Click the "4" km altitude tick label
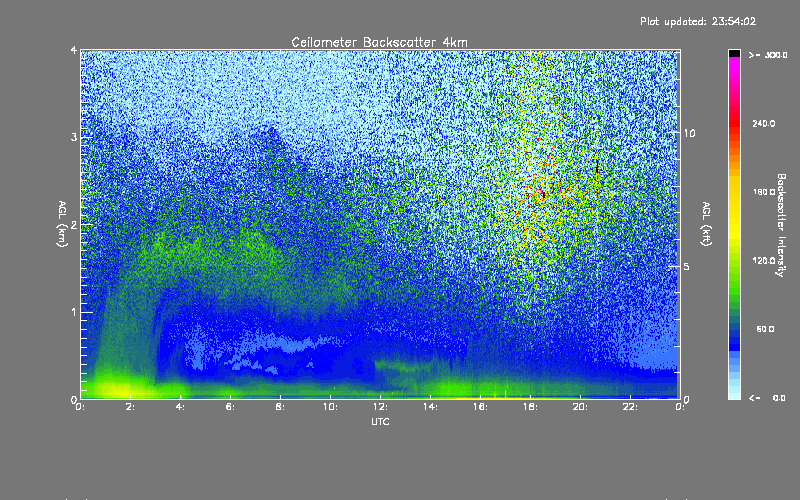Screen dimensions: 800x500 click(74, 50)
